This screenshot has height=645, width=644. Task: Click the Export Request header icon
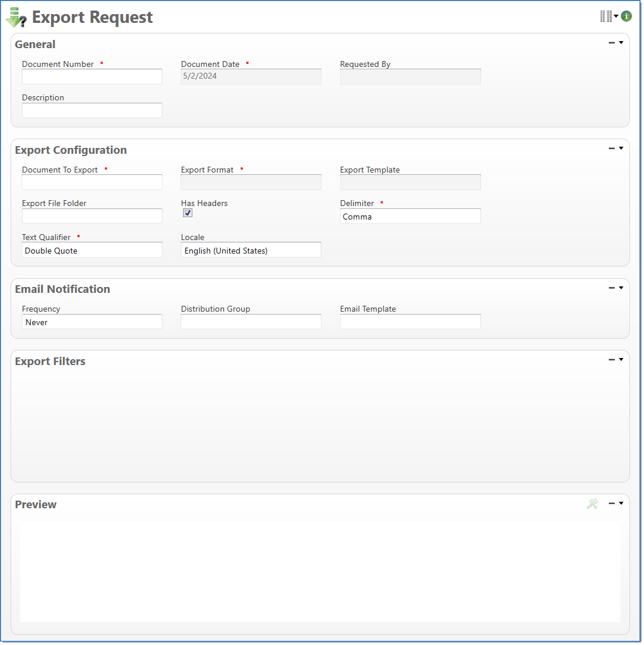(16, 18)
